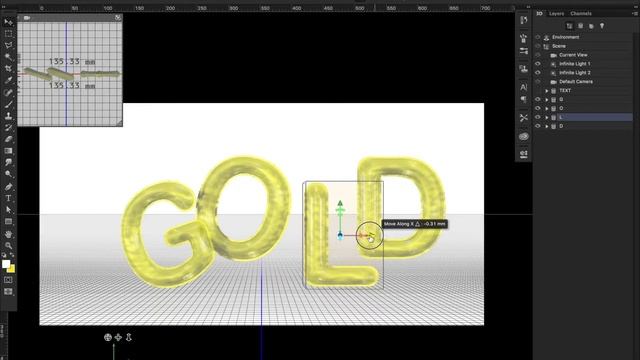
Task: Select the Rectangular Marquee tool
Action: (x=8, y=34)
